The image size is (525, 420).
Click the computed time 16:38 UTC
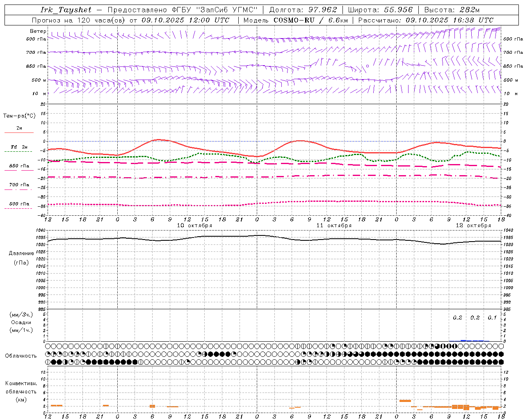click(x=473, y=20)
